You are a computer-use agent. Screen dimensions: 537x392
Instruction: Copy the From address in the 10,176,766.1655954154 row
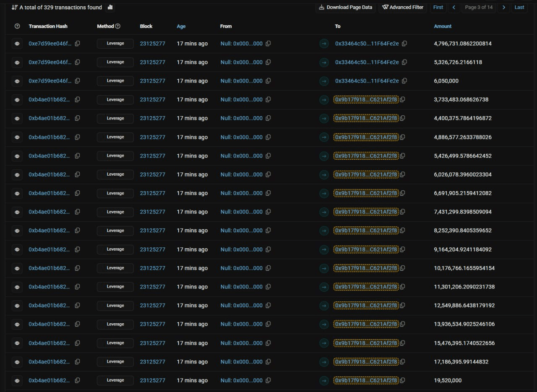click(268, 268)
